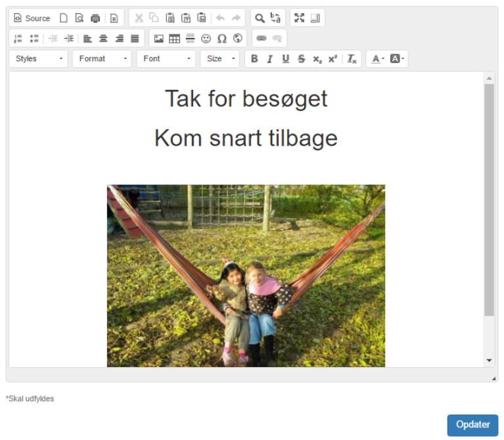Click the Opdater button
Viewport: 504px width, 440px height.
472,425
